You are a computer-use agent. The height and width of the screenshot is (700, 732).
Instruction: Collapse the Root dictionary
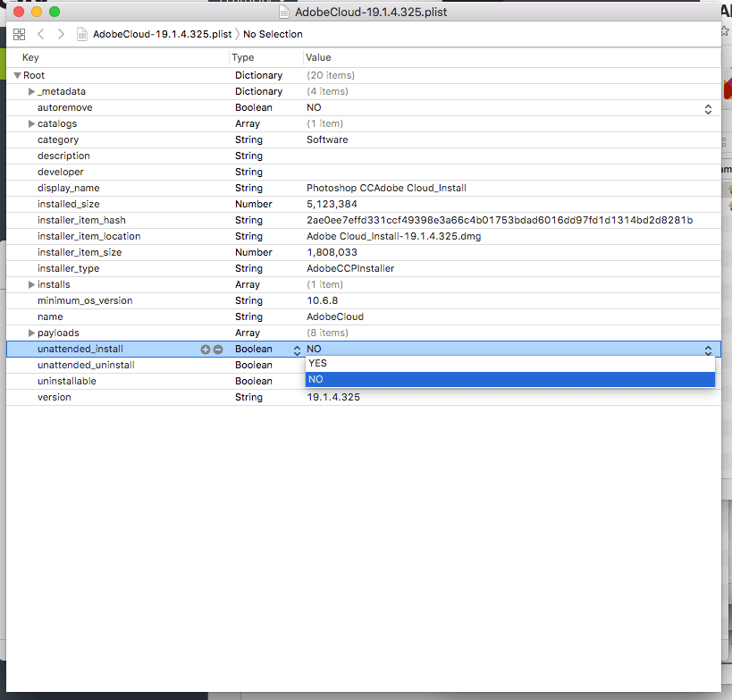[17, 75]
